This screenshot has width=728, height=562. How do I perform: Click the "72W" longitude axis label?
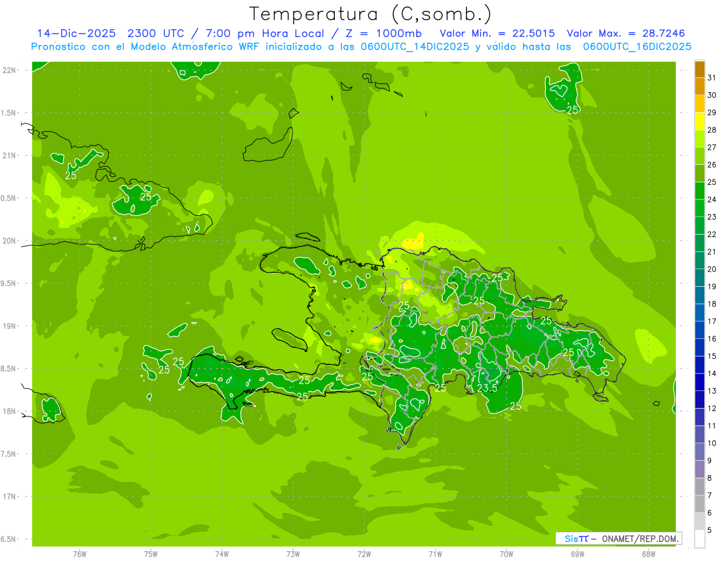pyautogui.click(x=364, y=554)
